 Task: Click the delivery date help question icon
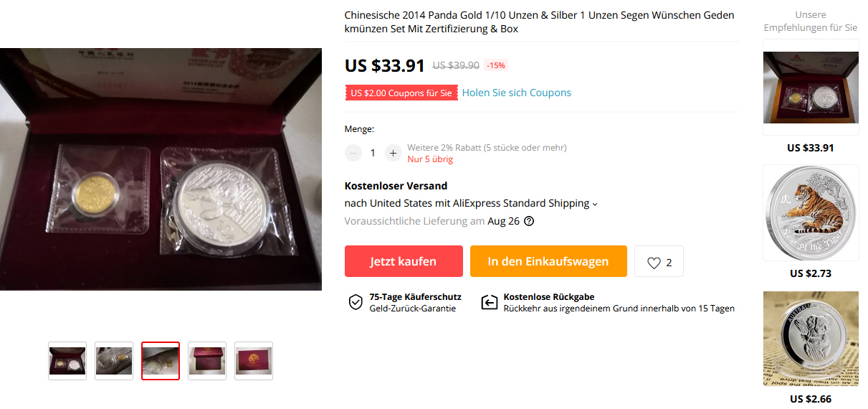pos(529,221)
